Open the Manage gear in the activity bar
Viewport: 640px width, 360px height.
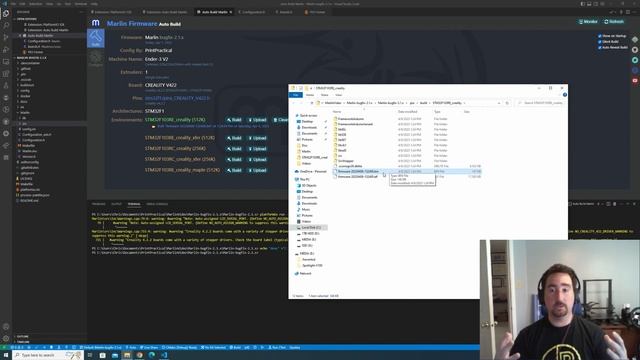point(6,339)
